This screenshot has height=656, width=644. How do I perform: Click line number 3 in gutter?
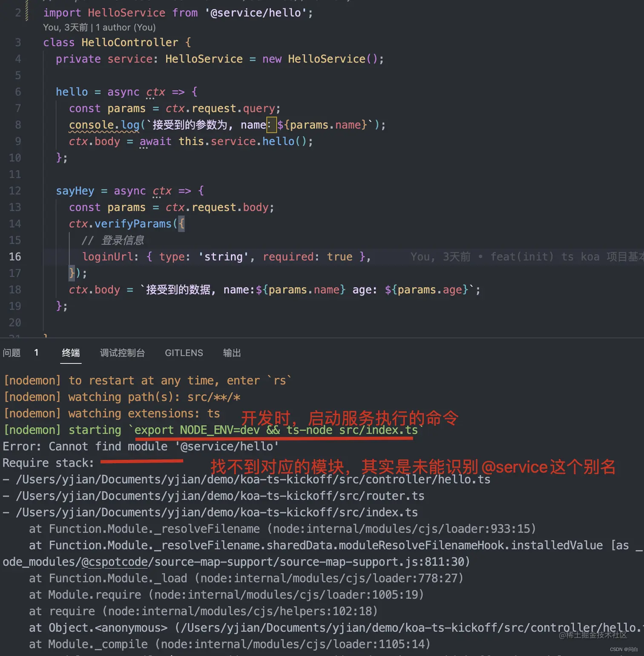[18, 43]
